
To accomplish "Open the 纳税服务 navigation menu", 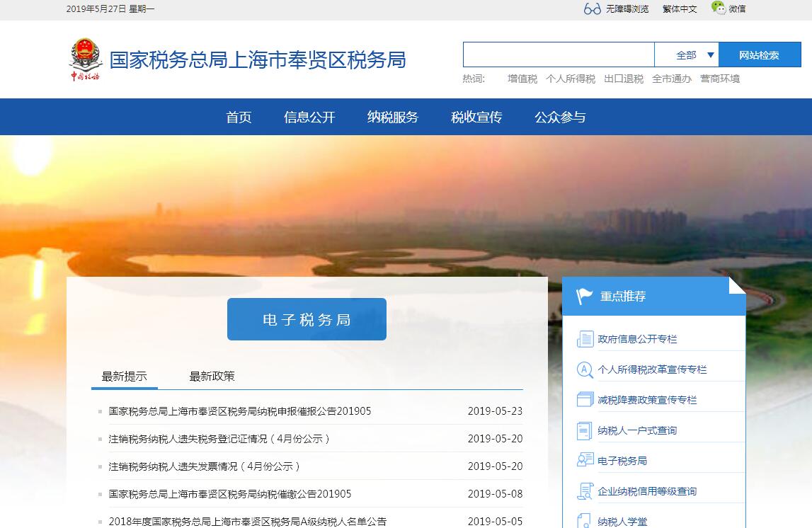I will tap(393, 117).
